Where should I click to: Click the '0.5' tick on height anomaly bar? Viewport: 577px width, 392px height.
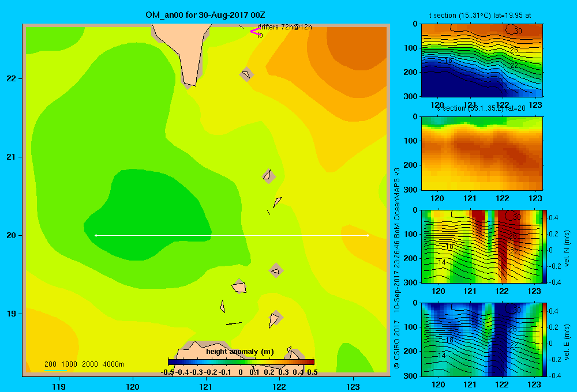[312, 372]
